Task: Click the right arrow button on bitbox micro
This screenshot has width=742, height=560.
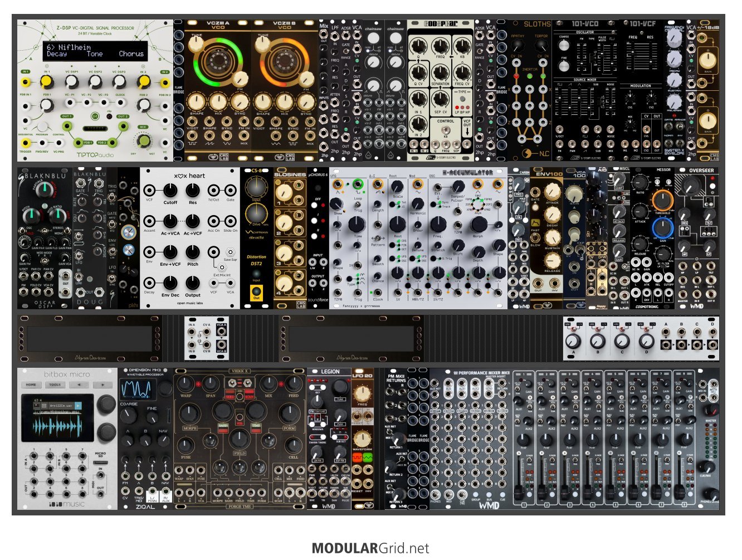Action: 102,384
